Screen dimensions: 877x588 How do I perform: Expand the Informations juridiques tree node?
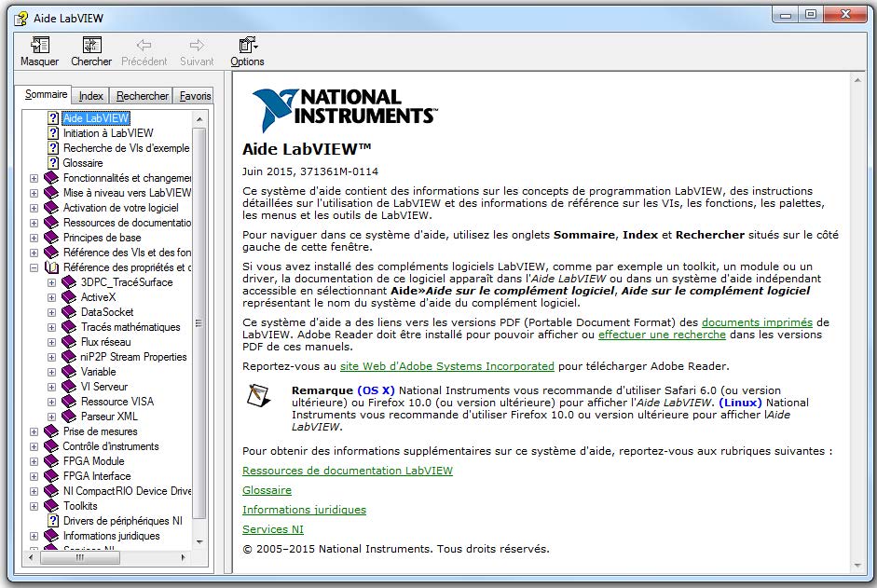[34, 536]
